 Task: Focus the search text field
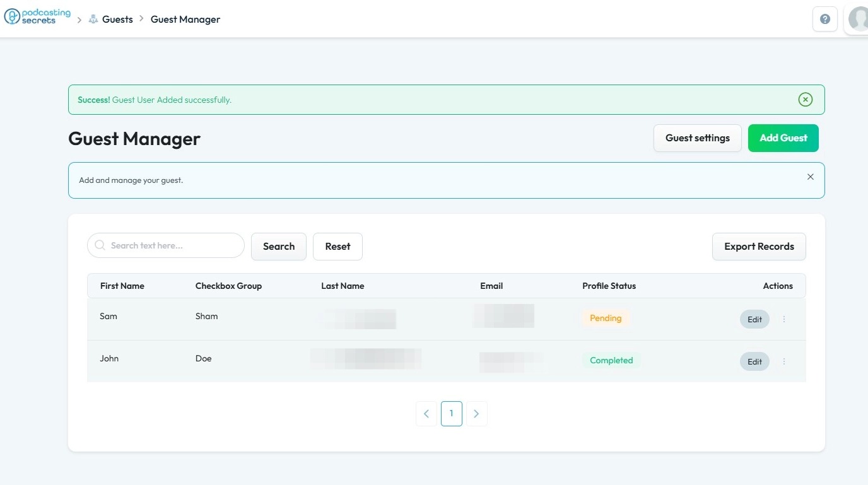coord(170,245)
